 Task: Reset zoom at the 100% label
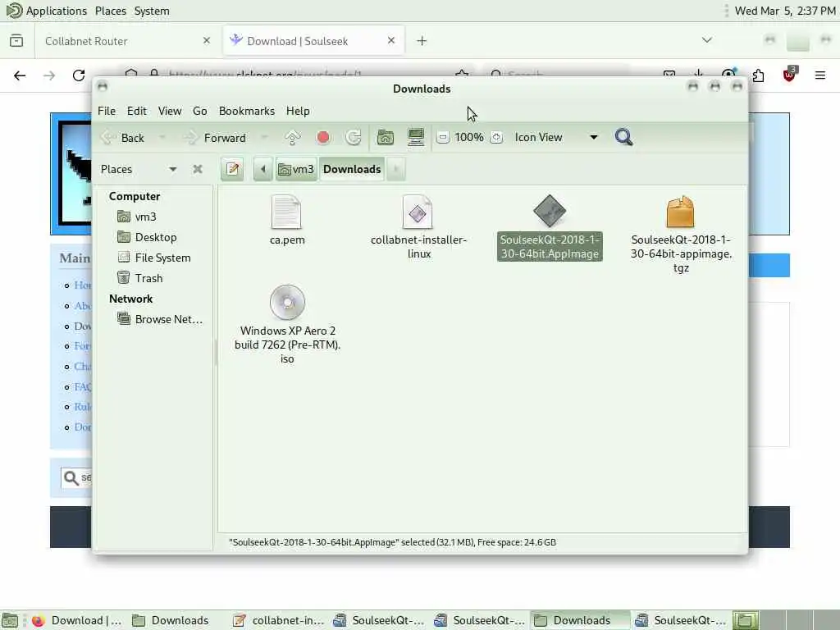[468, 138]
